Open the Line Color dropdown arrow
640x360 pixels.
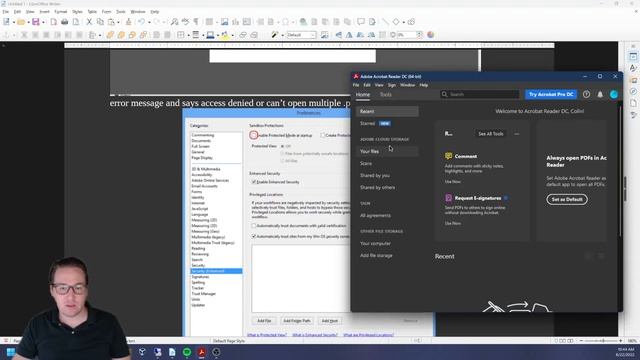click(217, 35)
